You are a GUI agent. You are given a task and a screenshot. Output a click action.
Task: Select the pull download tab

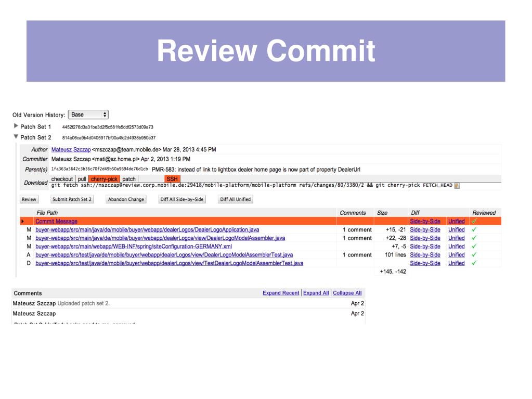click(82, 179)
